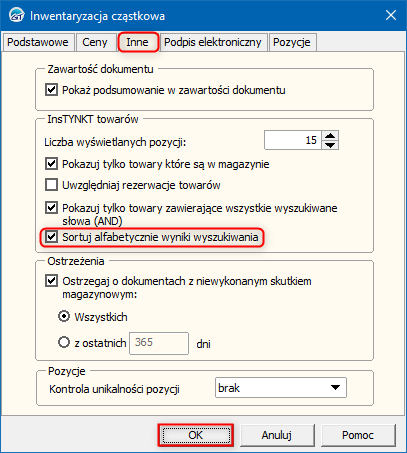Click the Liczba wyświetlanych pozycji number field
The image size is (407, 453).
coord(293,140)
